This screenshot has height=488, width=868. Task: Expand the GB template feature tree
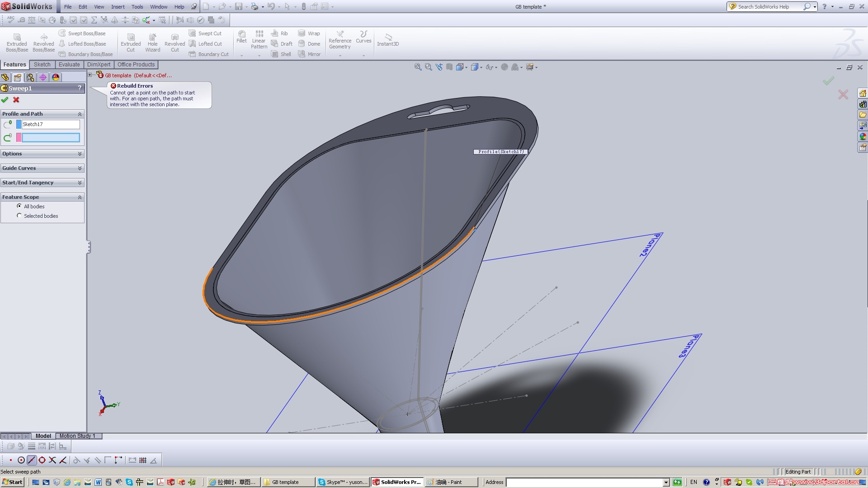[x=90, y=75]
